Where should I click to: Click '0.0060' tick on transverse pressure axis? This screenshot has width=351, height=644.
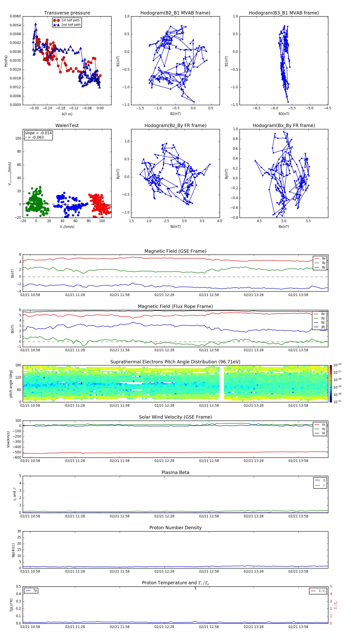click(x=15, y=16)
